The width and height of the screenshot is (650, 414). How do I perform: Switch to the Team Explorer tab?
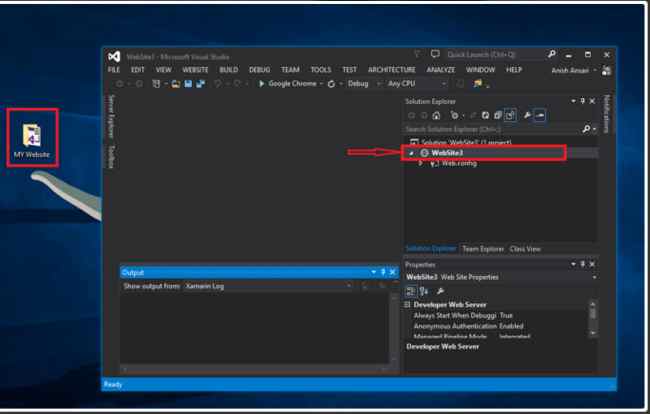(483, 249)
